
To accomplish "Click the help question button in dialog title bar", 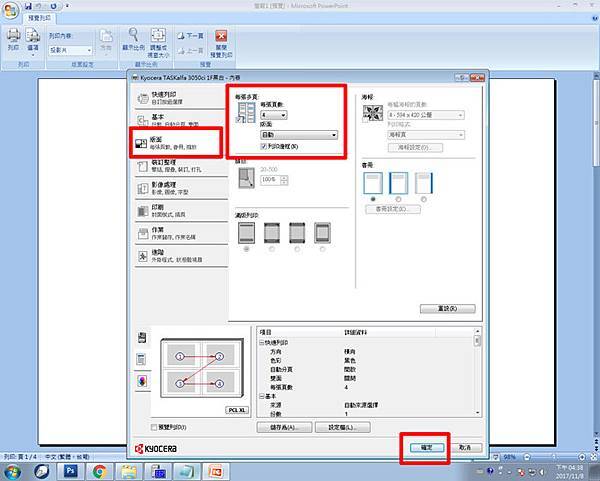I will [x=461, y=77].
